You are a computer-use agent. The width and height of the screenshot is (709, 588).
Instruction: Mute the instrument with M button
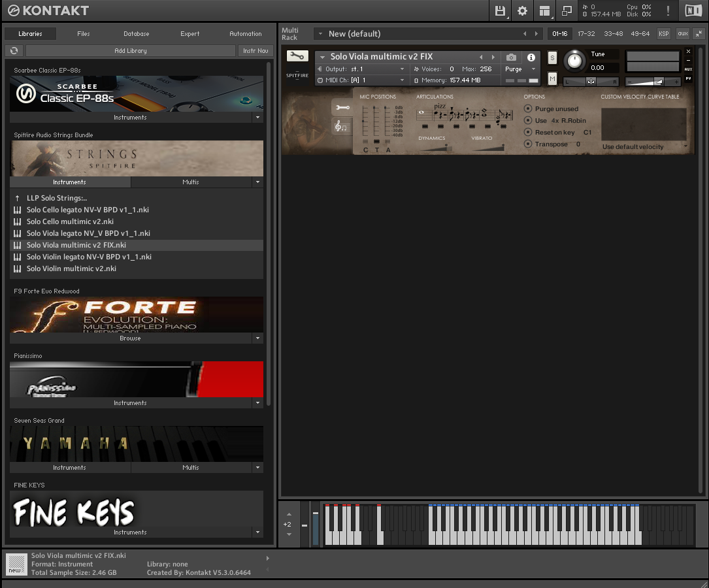click(x=552, y=78)
